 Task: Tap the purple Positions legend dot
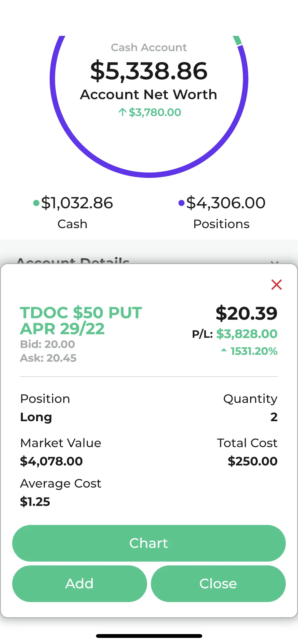[x=181, y=203]
